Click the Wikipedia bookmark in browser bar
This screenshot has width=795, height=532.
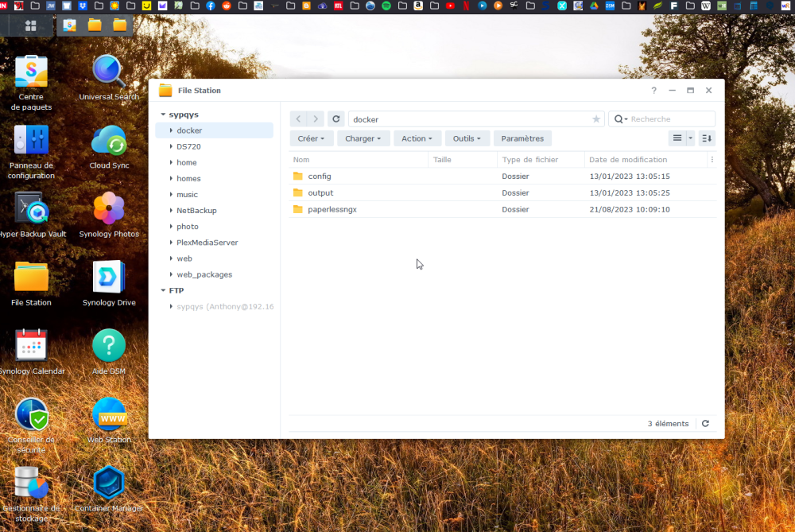(x=705, y=6)
